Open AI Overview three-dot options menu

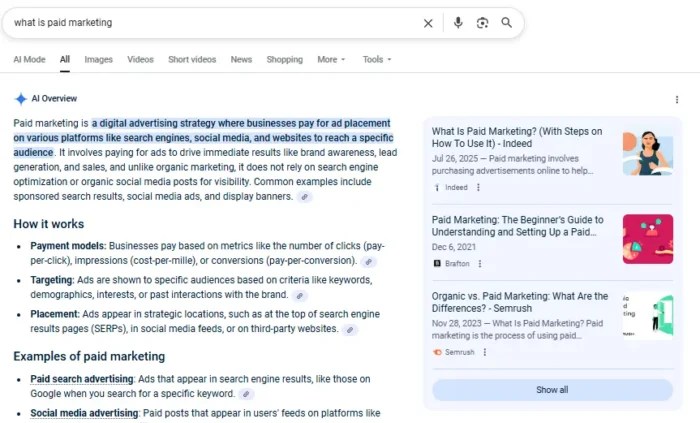point(677,100)
